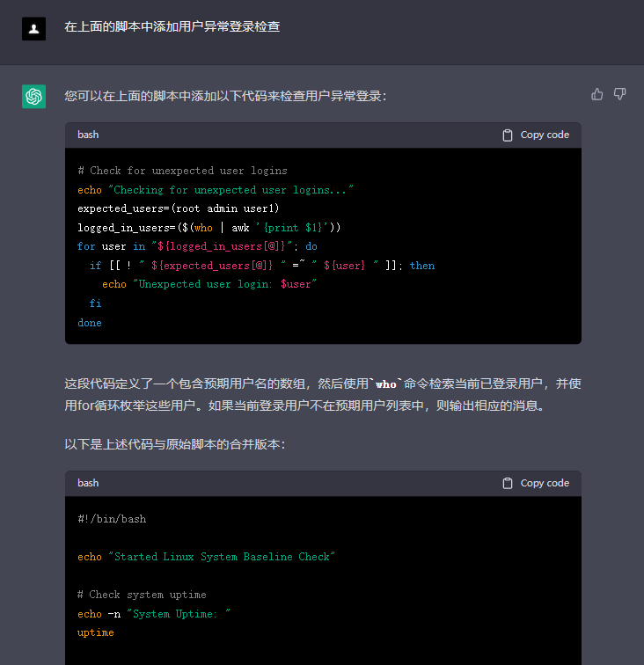The image size is (644, 665).
Task: Click the "Started Linux System Baseline Check" echo line
Action: click(207, 557)
